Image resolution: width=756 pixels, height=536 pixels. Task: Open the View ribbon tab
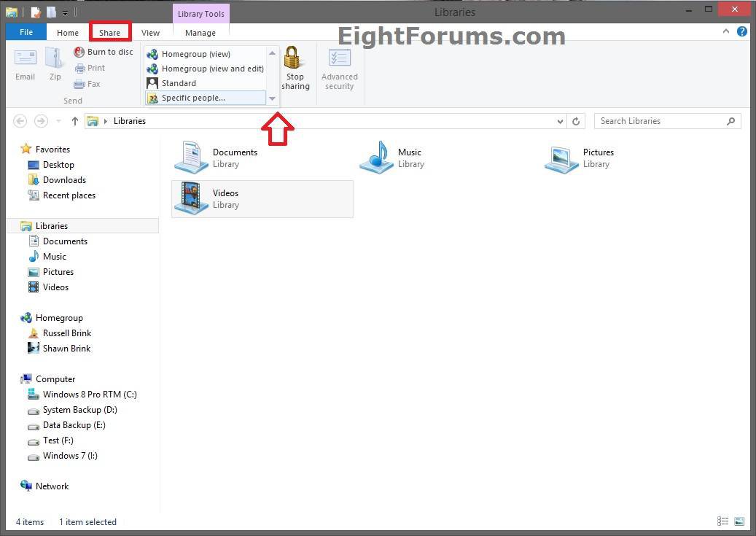[x=150, y=33]
